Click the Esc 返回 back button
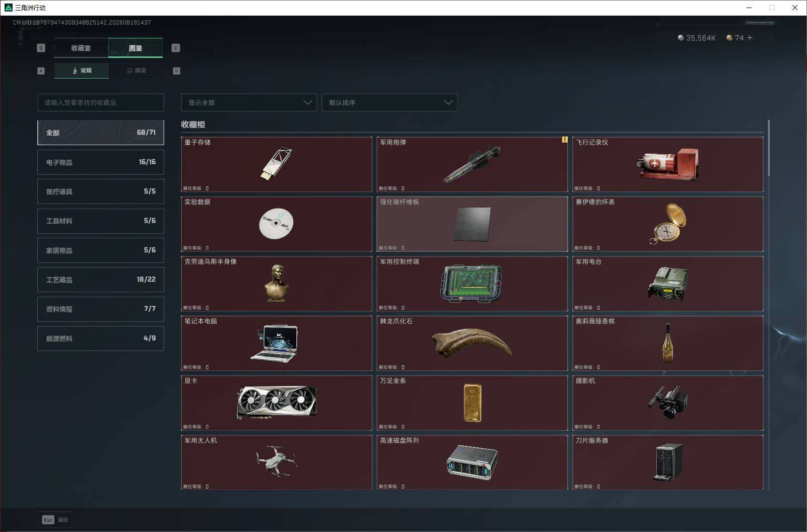 [x=55, y=520]
